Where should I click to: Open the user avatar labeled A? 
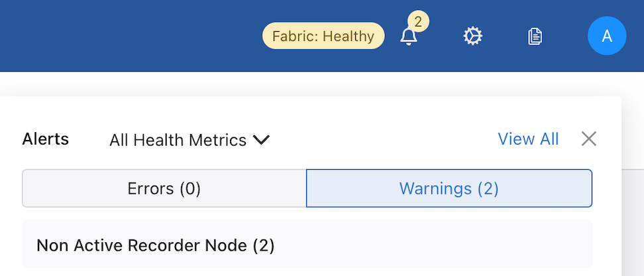(x=606, y=36)
